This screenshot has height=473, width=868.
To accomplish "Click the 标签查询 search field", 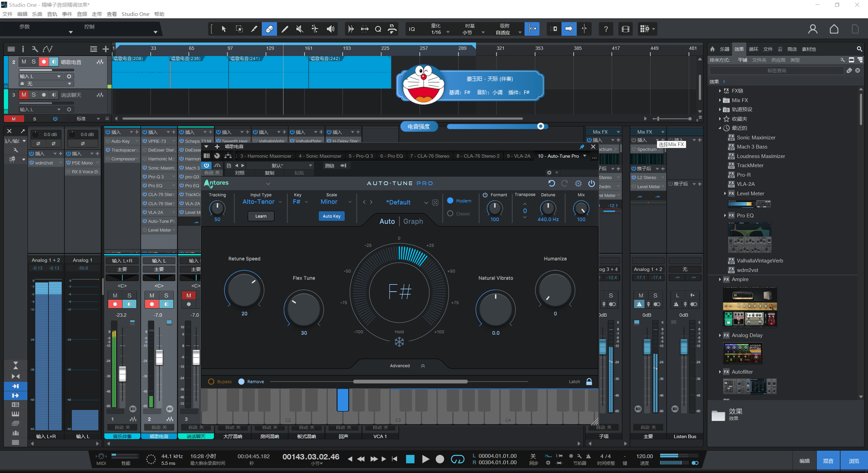I will tap(776, 71).
